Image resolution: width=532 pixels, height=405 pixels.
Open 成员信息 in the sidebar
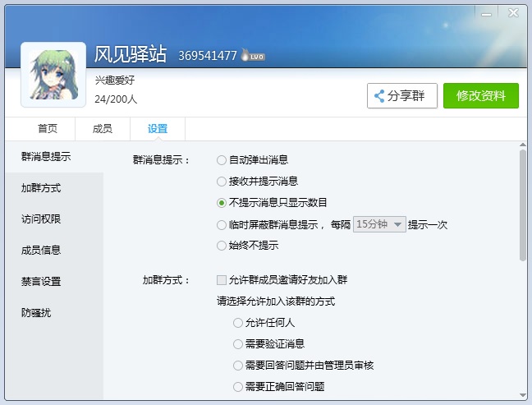(54, 251)
